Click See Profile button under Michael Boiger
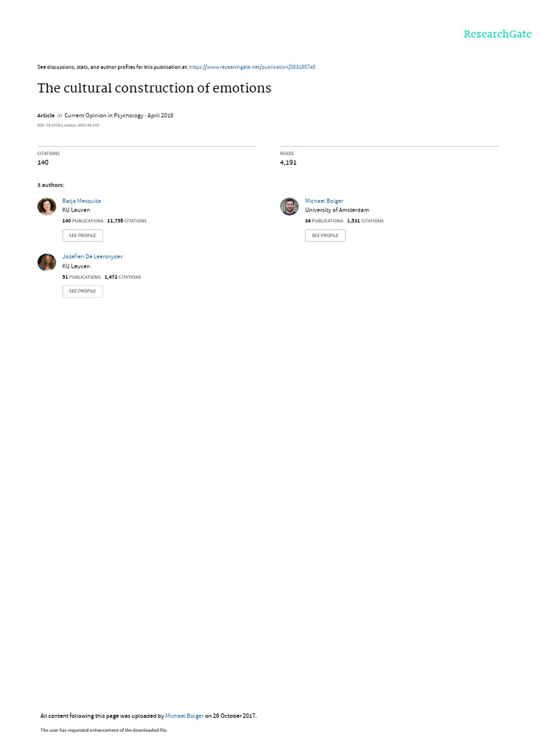Image resolution: width=560 pixels, height=747 pixels. (x=325, y=236)
